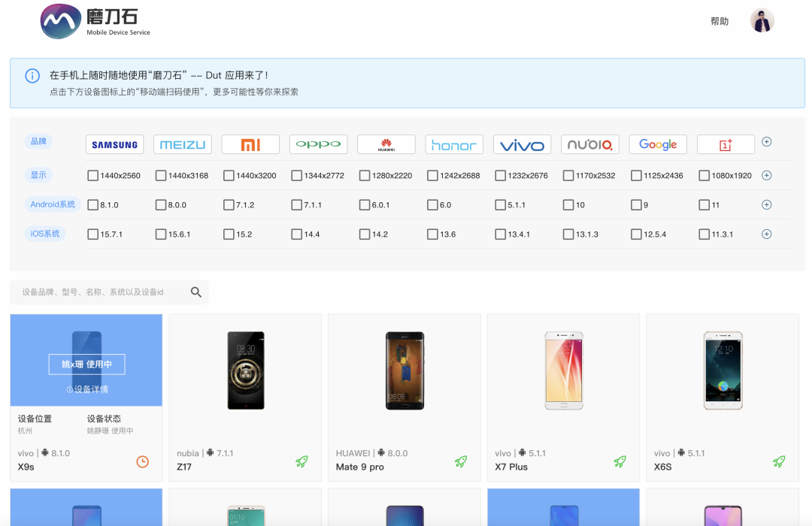Expand more iOS versions
Viewport: 812px width, 526px height.
pos(766,234)
